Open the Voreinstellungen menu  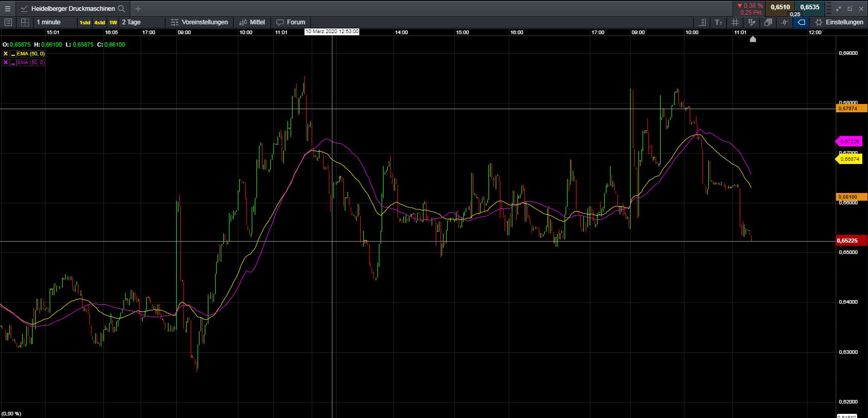(199, 22)
